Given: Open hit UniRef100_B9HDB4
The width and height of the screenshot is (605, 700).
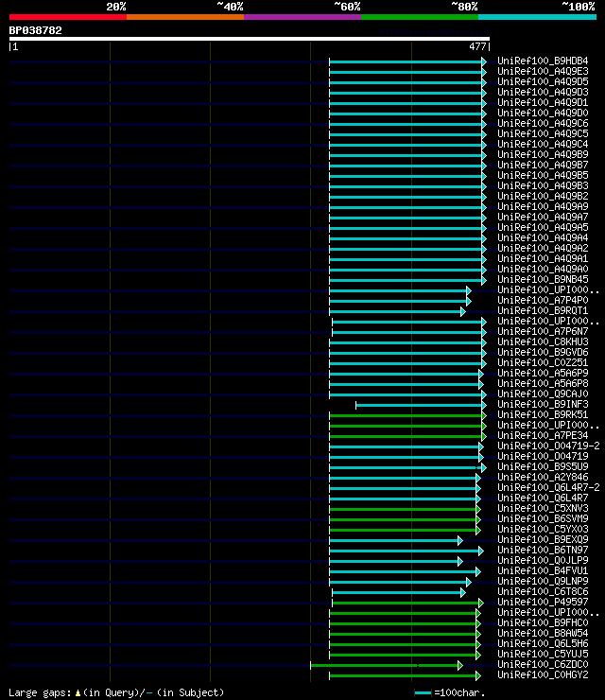Looking at the screenshot, I should tap(543, 61).
